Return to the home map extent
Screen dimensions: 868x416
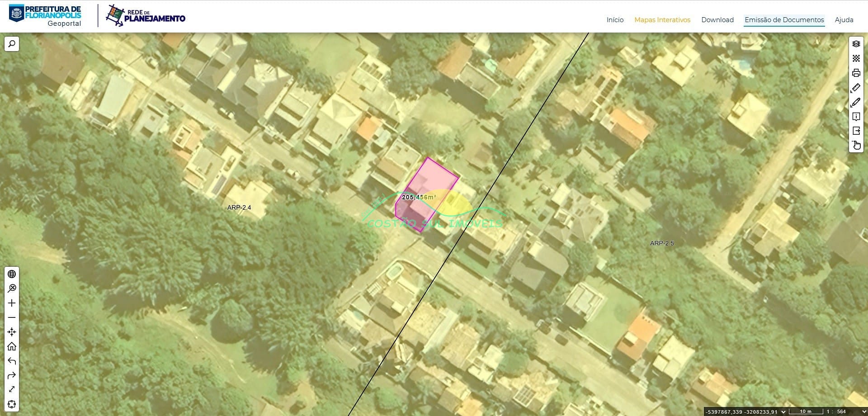click(x=12, y=346)
